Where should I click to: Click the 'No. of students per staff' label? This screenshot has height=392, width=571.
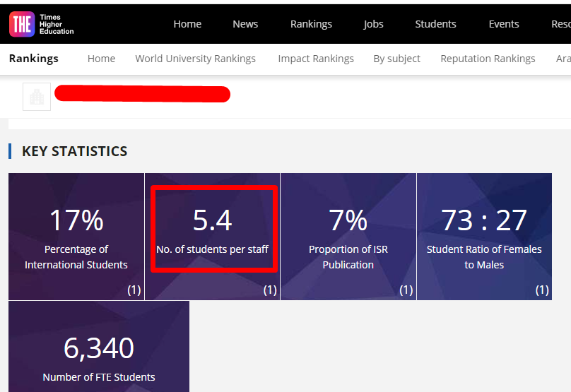click(212, 249)
